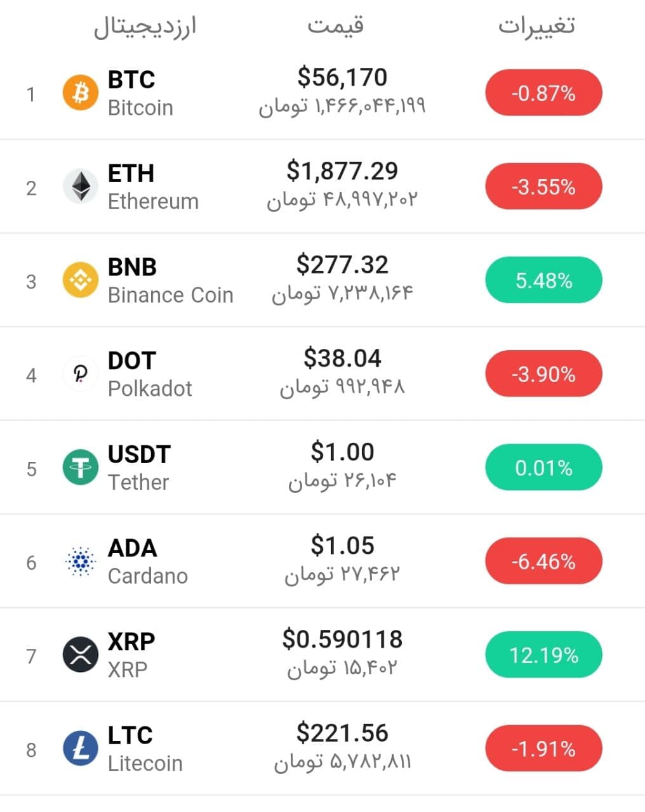The image size is (645, 812).
Task: Select the ETH Ethereum name label
Action: [153, 187]
